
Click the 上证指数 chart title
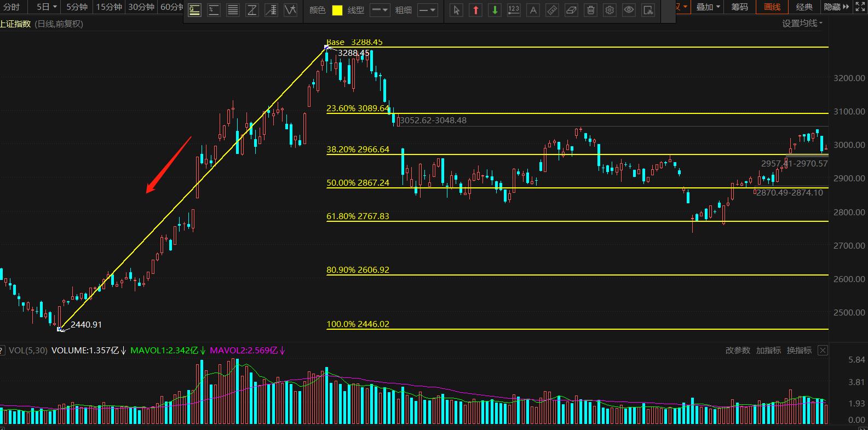pyautogui.click(x=15, y=24)
